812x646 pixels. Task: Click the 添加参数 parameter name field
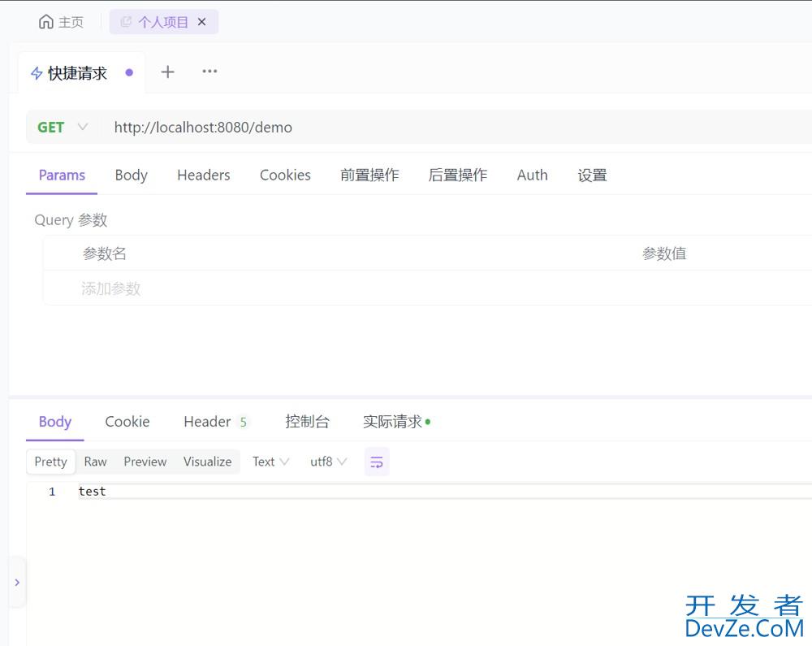pos(111,288)
